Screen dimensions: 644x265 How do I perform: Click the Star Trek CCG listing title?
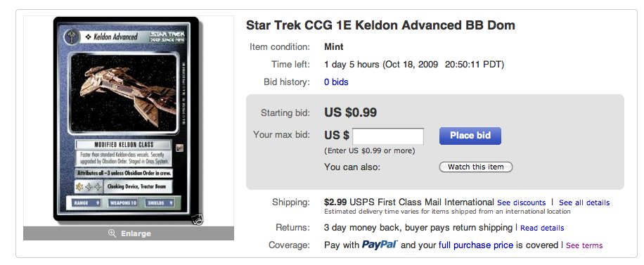click(x=380, y=25)
